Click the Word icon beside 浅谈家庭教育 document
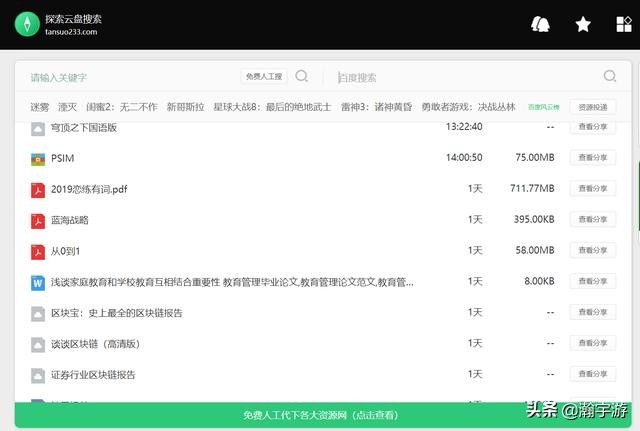The height and width of the screenshot is (431, 640). click(x=38, y=282)
